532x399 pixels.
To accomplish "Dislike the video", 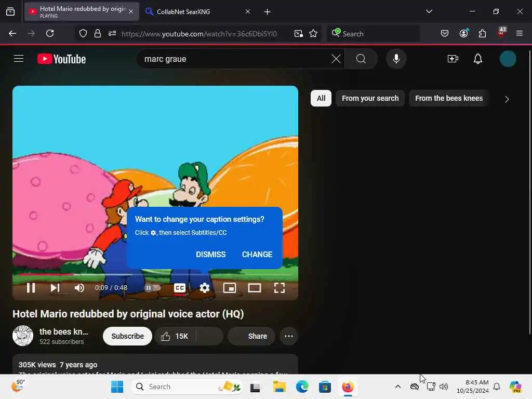I will [x=210, y=336].
